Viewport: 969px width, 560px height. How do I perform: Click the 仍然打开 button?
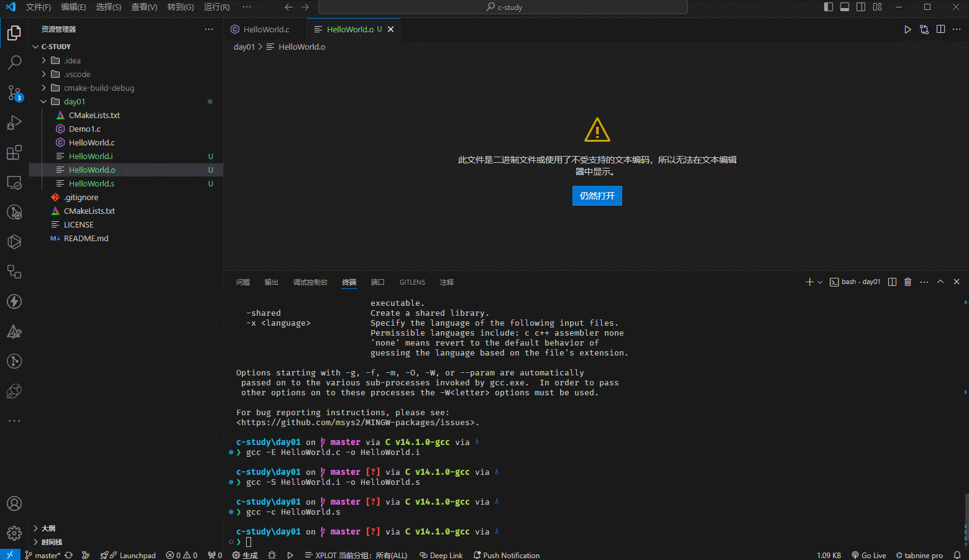597,196
